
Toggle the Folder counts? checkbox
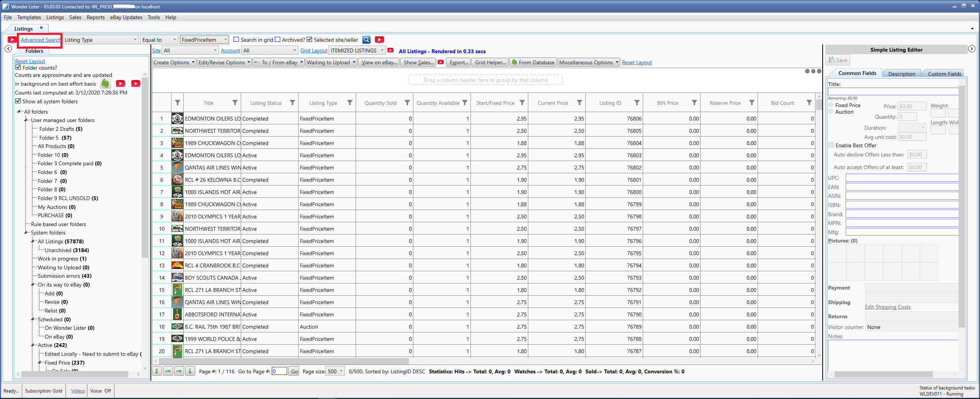click(x=18, y=67)
